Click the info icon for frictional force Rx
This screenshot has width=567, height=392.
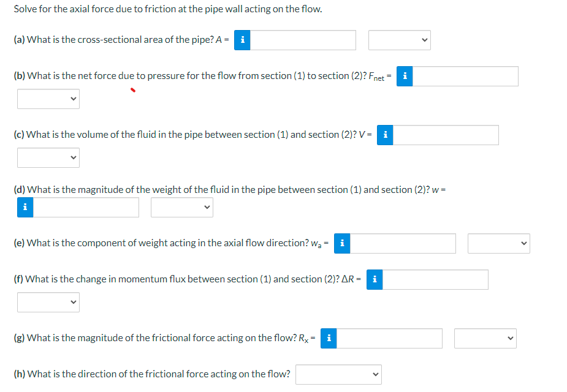click(329, 338)
